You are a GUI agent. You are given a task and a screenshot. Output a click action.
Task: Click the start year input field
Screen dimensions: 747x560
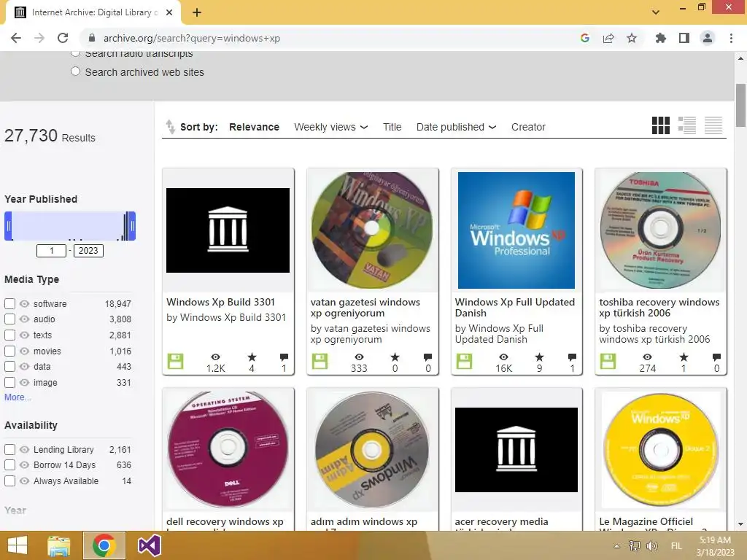[52, 251]
